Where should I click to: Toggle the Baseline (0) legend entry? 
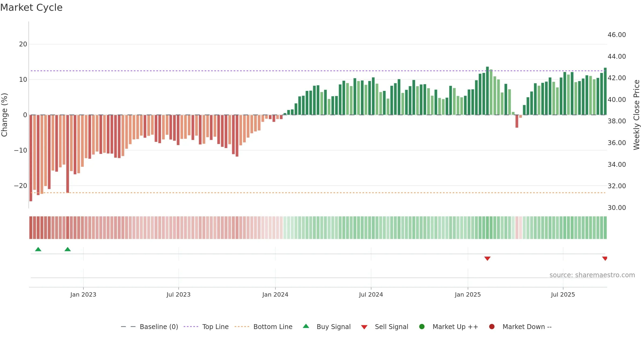(x=149, y=327)
